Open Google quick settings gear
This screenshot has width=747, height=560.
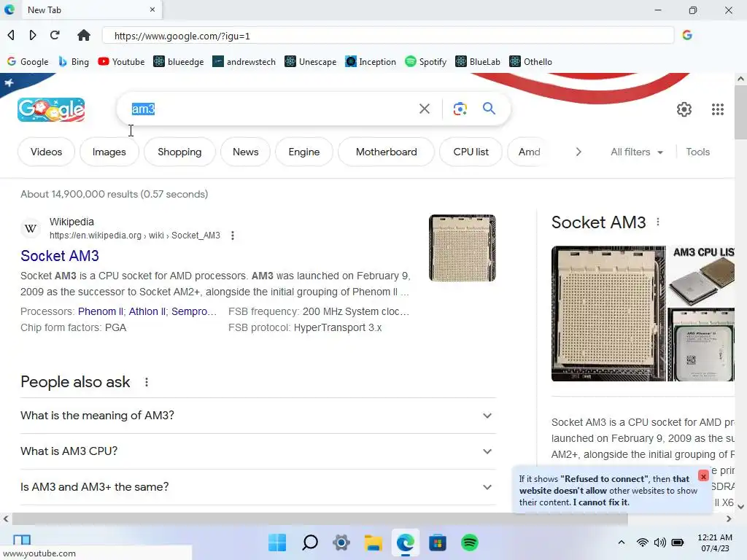point(684,109)
